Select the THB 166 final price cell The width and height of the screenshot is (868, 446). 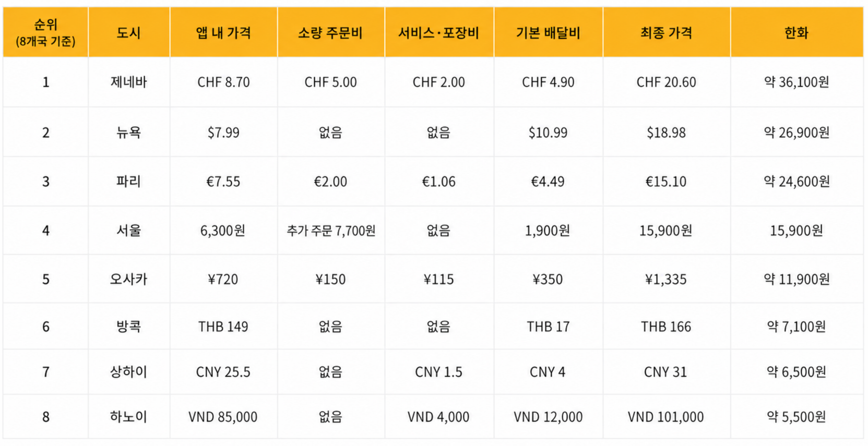pos(667,327)
